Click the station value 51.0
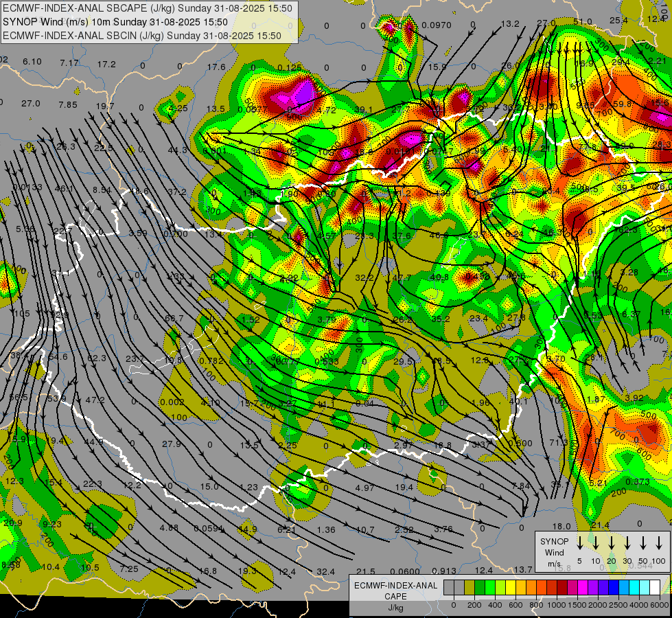Screen dimensions: 672x618 [x=583, y=22]
